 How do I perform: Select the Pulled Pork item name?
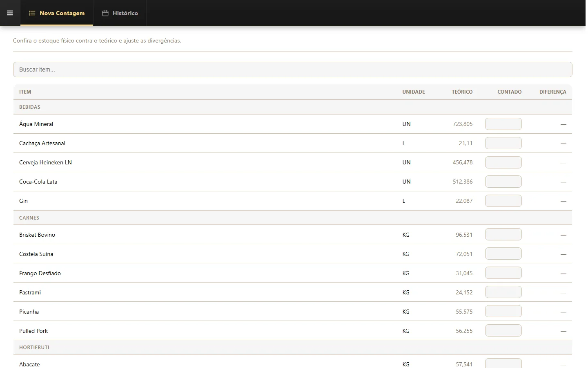(33, 331)
